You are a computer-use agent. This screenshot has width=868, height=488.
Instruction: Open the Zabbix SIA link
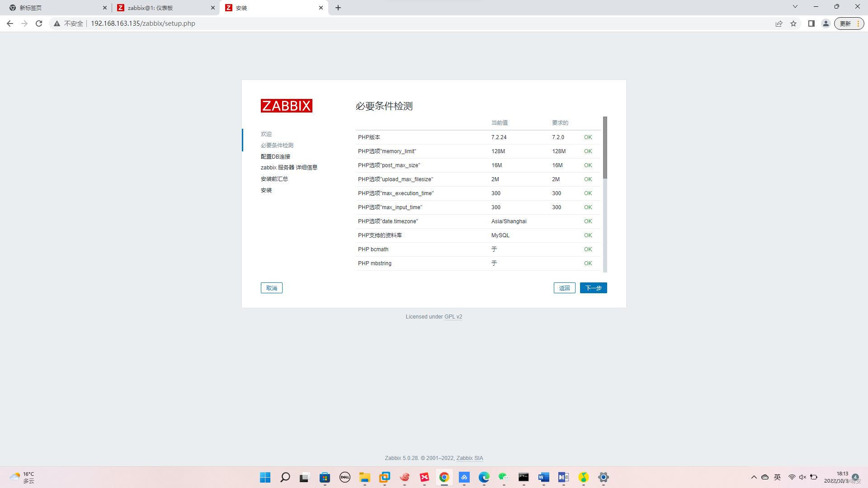click(x=469, y=458)
